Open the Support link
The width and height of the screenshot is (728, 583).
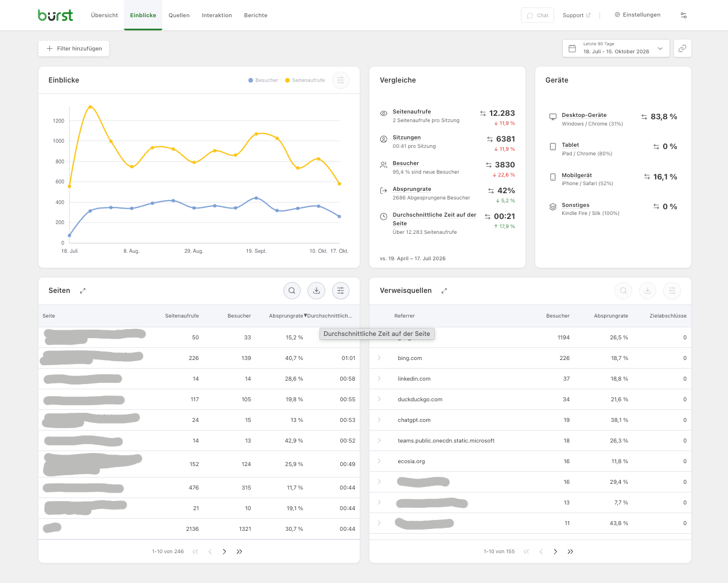click(x=577, y=15)
